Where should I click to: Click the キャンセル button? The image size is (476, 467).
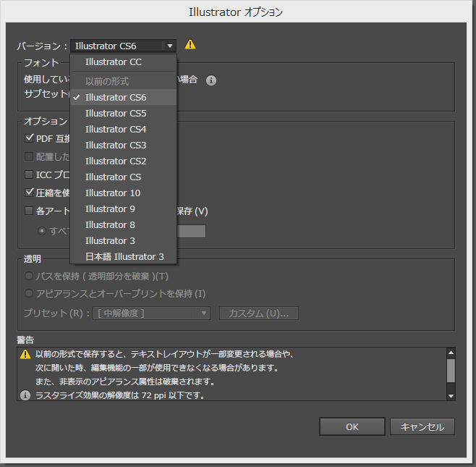[422, 426]
